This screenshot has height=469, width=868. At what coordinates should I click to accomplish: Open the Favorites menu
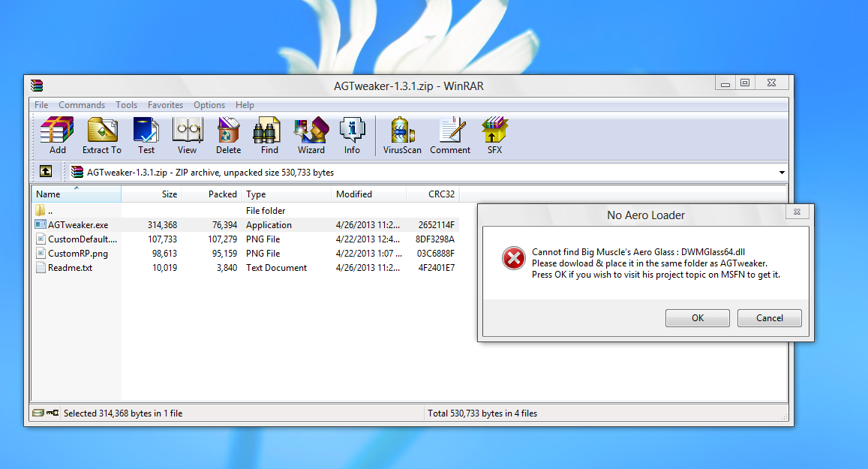[165, 104]
